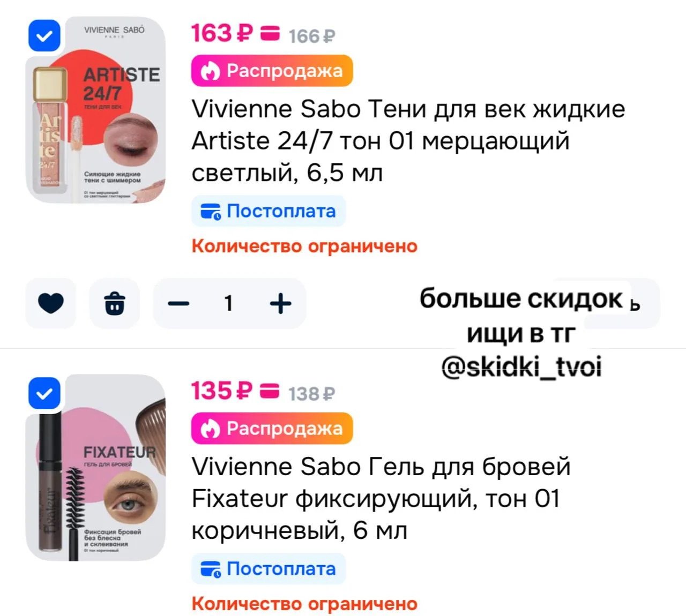This screenshot has width=686, height=616.
Task: Open the Vivienne Sabo Тени для век title link
Action: pos(408,141)
